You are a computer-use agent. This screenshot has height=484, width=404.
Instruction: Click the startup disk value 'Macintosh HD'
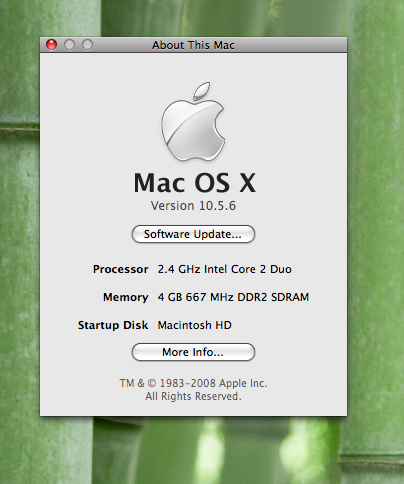[195, 325]
